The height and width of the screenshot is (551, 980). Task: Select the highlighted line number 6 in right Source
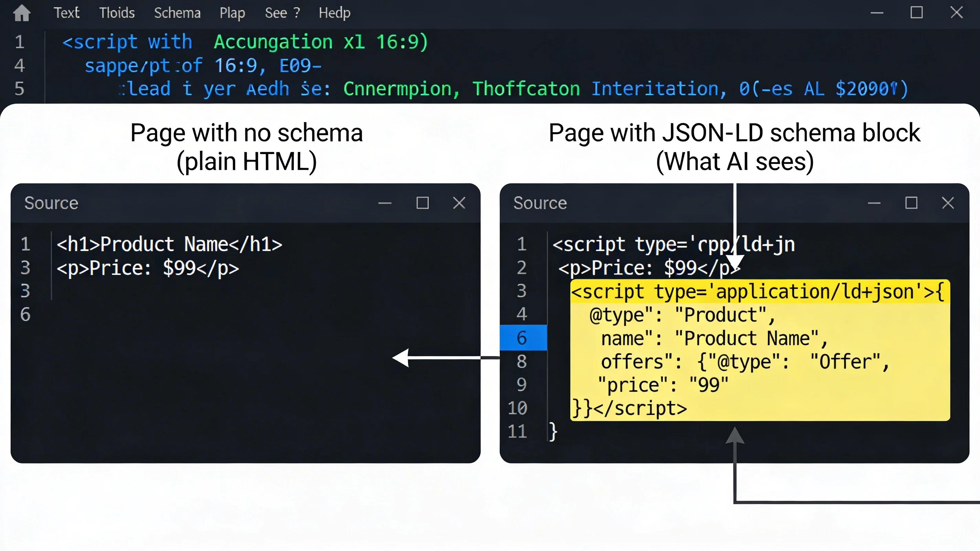tap(523, 338)
